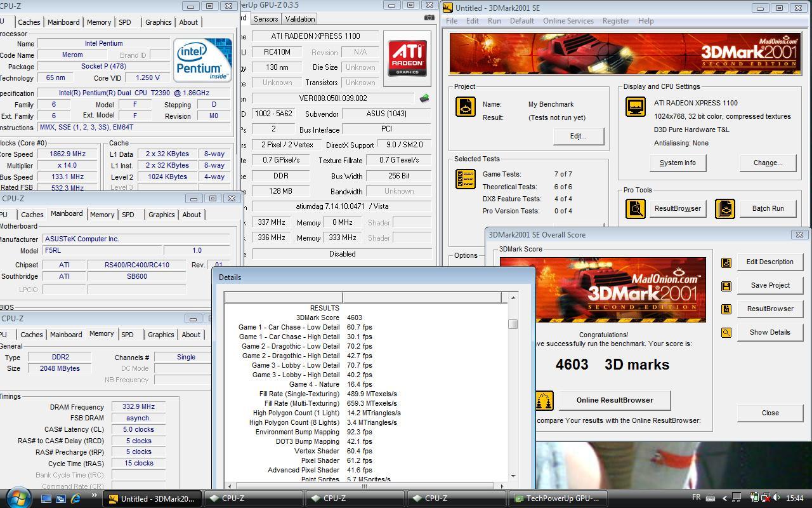Click the GPU-Z screenshot camera icon
Screen dimensions: 812x508
429,18
